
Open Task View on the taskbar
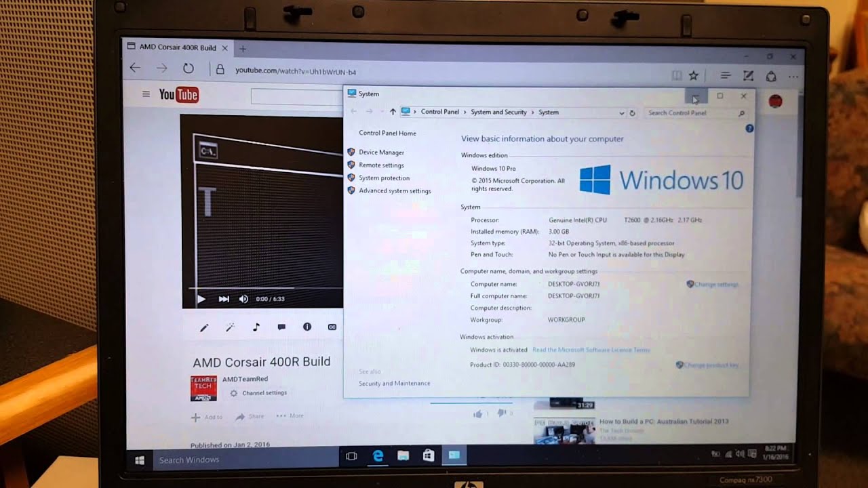[x=351, y=457]
